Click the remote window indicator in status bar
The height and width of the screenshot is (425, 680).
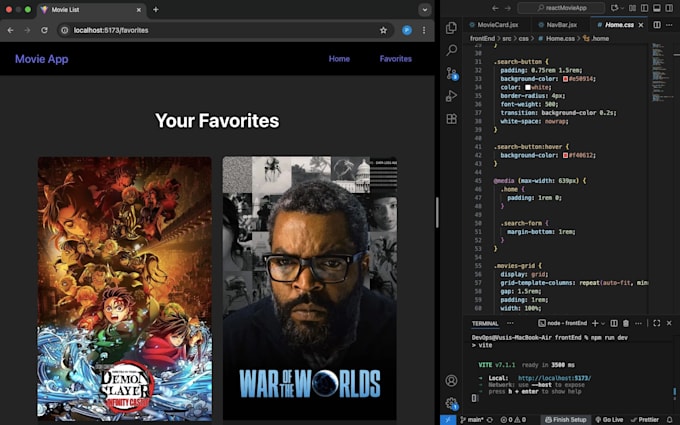(x=448, y=419)
